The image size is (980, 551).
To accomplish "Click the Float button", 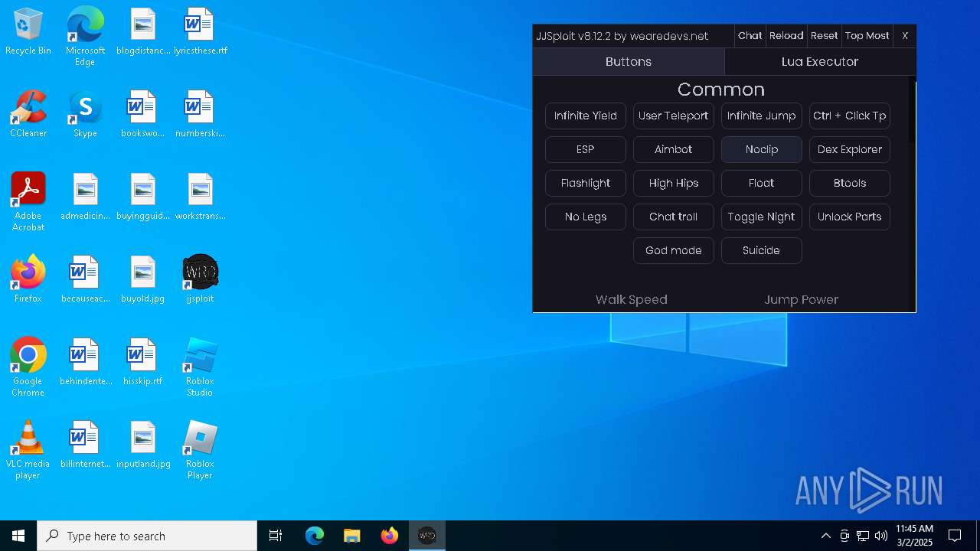I will tap(762, 183).
